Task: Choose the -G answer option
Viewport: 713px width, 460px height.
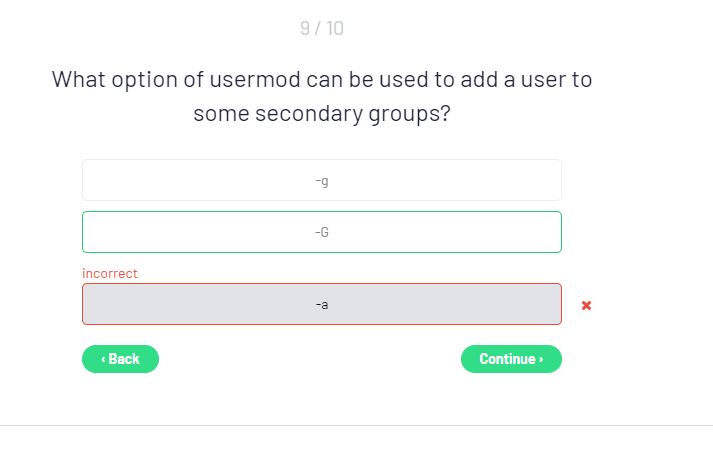Action: (321, 232)
